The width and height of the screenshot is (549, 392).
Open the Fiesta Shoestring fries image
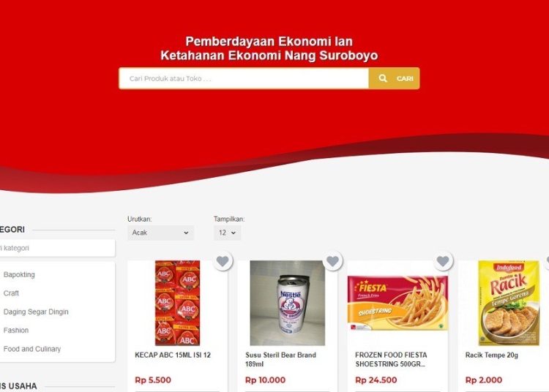397,304
